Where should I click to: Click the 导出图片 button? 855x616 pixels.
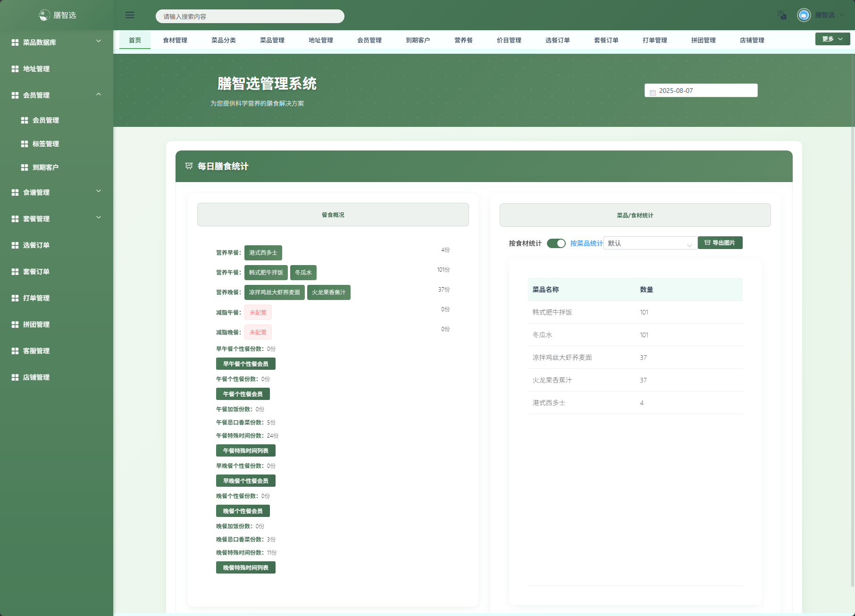click(x=721, y=242)
